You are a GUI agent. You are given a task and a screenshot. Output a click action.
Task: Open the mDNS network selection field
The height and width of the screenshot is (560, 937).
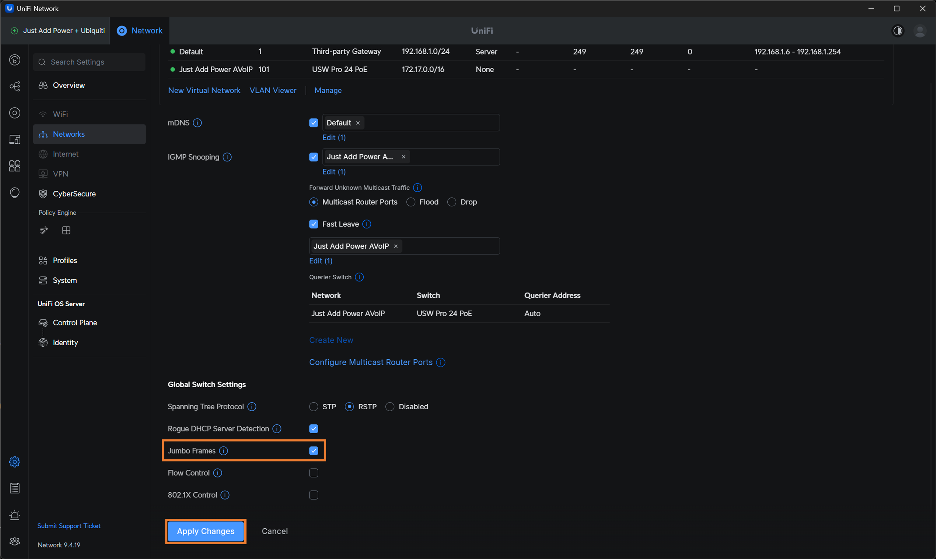pyautogui.click(x=430, y=123)
